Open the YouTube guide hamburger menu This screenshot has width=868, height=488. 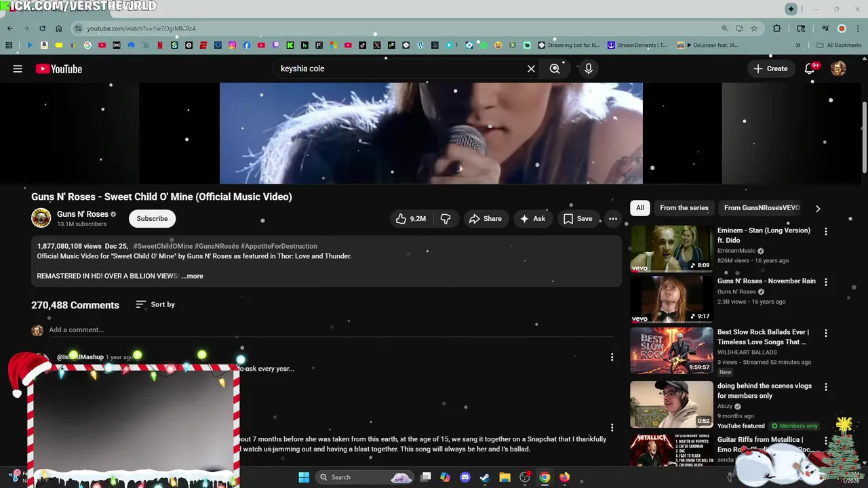[18, 68]
